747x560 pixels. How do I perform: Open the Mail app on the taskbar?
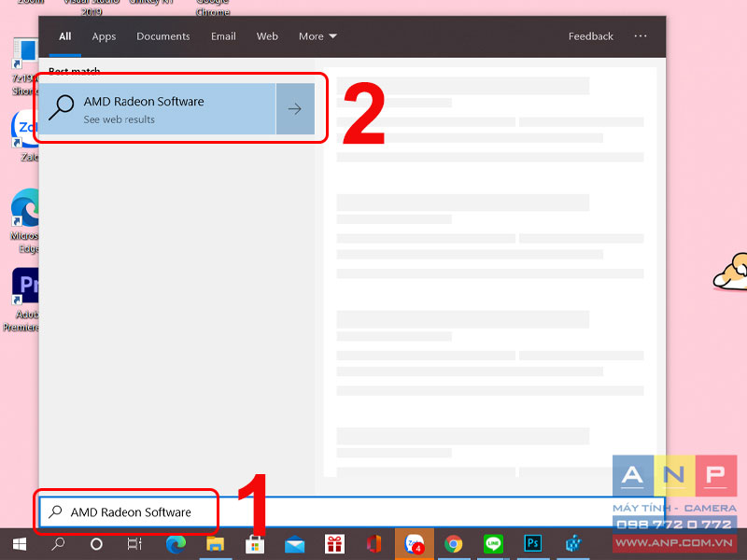[294, 544]
